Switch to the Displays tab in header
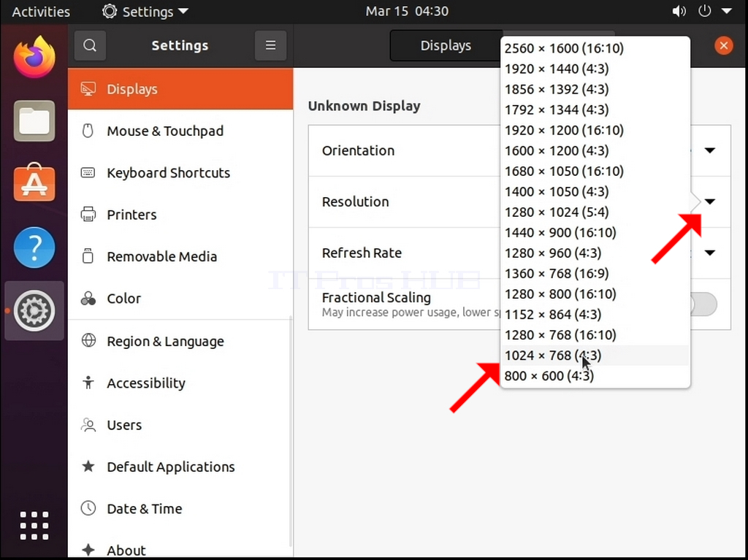 click(x=446, y=46)
